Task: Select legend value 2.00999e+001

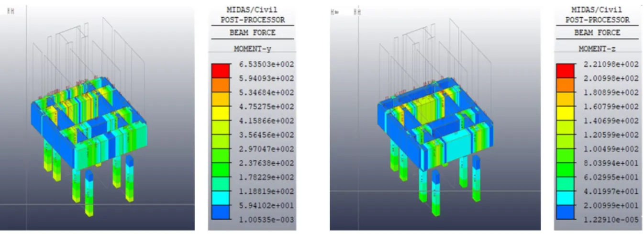Action: (x=611, y=206)
